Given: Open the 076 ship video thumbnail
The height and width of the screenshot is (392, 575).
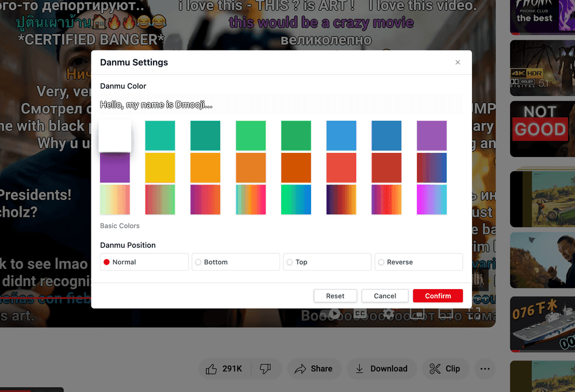Looking at the screenshot, I should 542,325.
